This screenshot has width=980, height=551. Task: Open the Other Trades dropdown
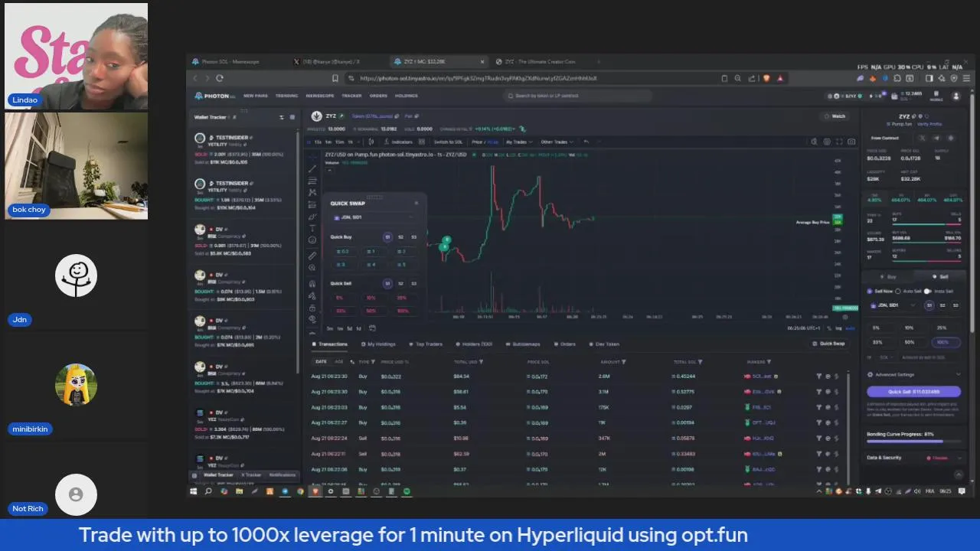click(557, 142)
